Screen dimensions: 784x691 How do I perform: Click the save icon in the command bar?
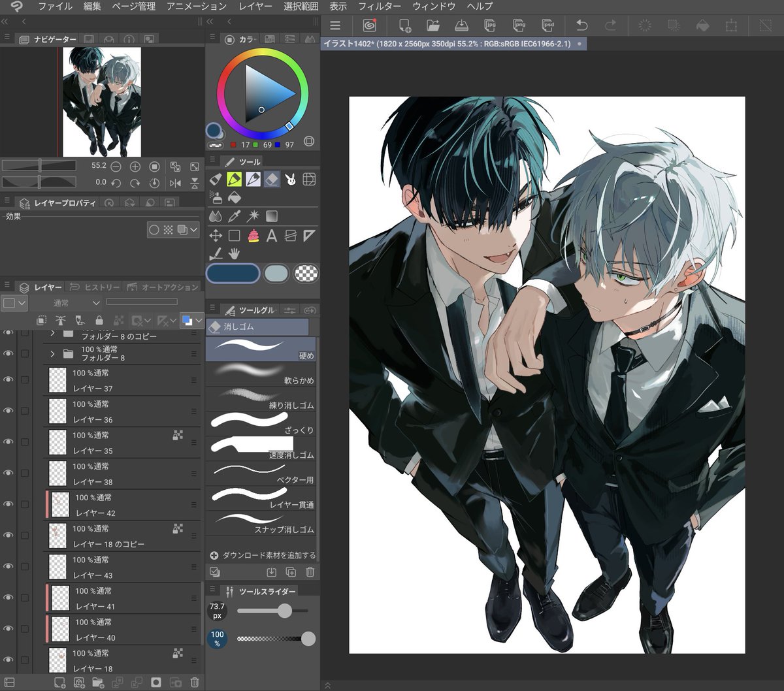(x=461, y=25)
